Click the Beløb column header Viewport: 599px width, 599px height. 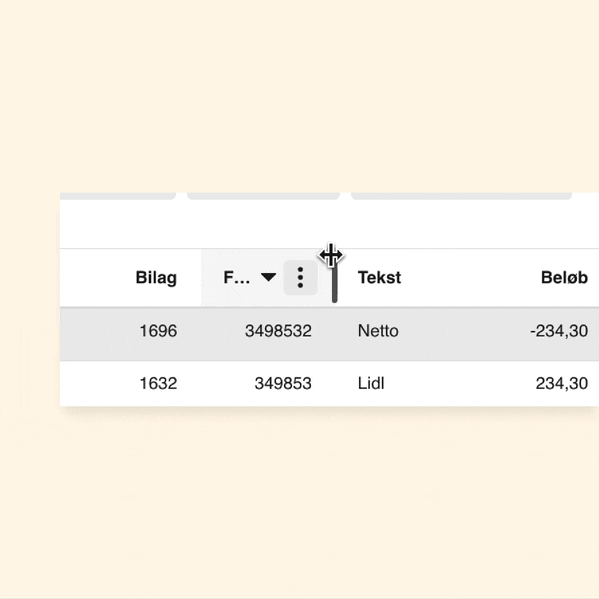[564, 278]
